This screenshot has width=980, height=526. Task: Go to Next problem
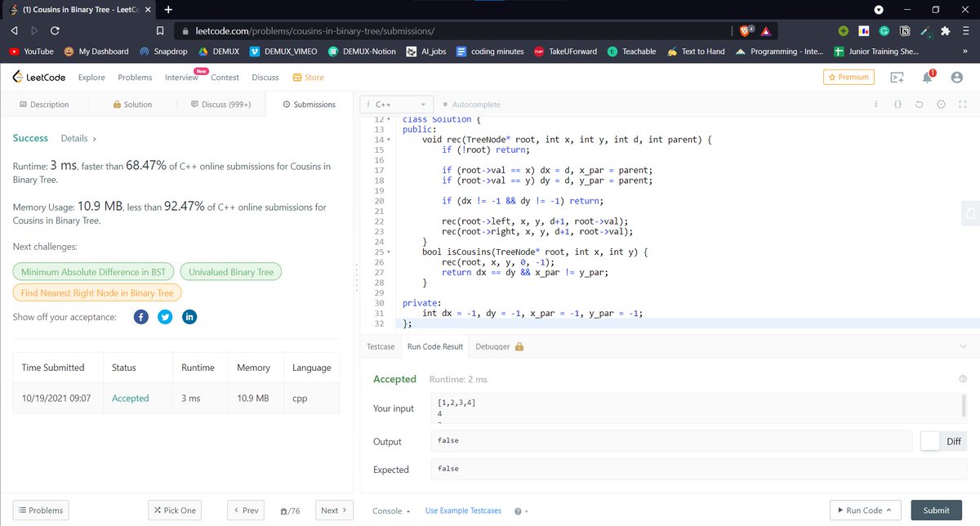point(334,510)
